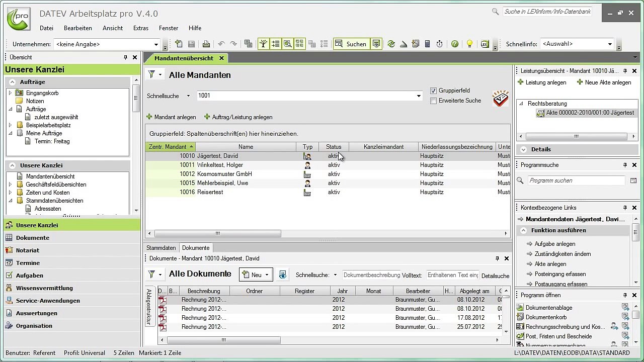The width and height of the screenshot is (644, 362).
Task: Open the Schnellsuche 1001 combo box arrow
Action: 419,96
